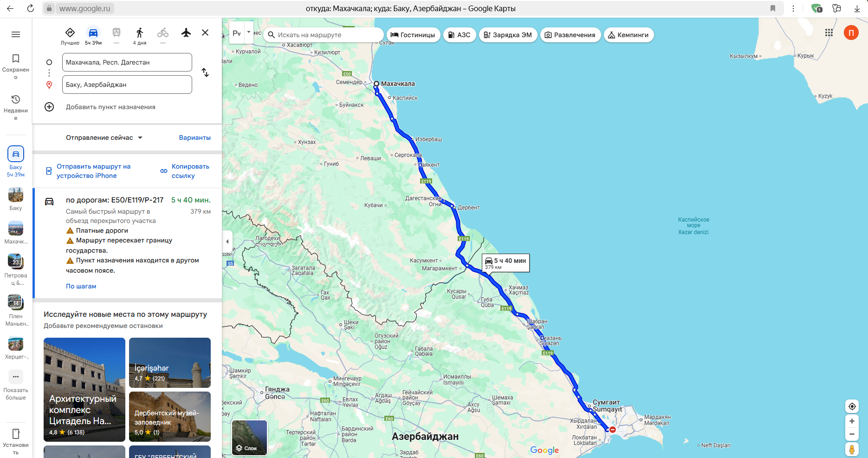Click the Baku destination marker
This screenshot has width=868, height=458.
pos(613,430)
